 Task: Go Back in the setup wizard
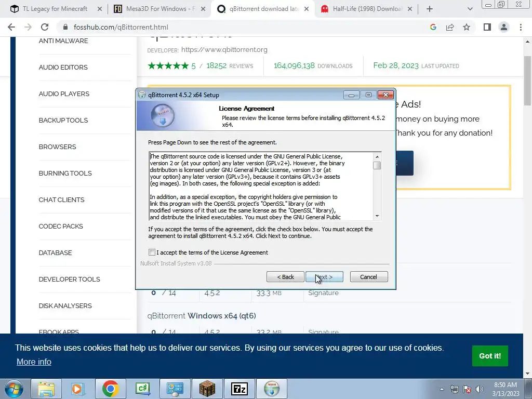tap(285, 277)
